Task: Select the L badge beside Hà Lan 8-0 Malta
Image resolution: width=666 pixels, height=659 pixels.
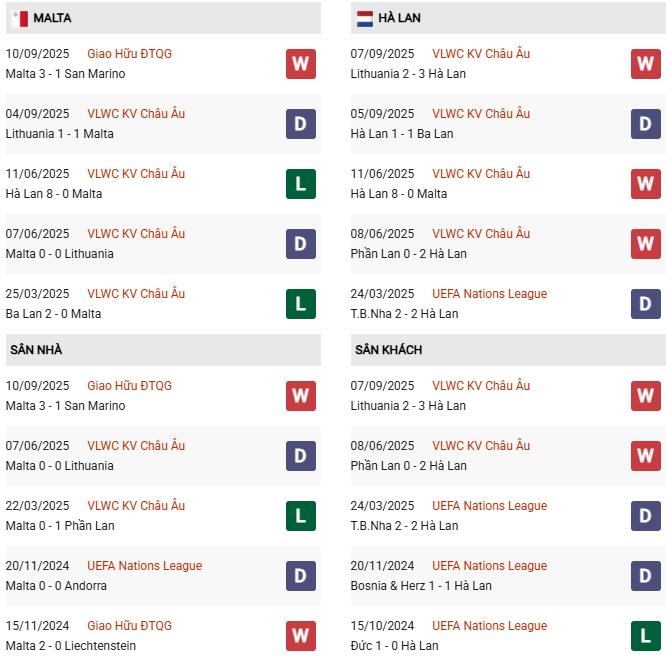Action: tap(300, 184)
